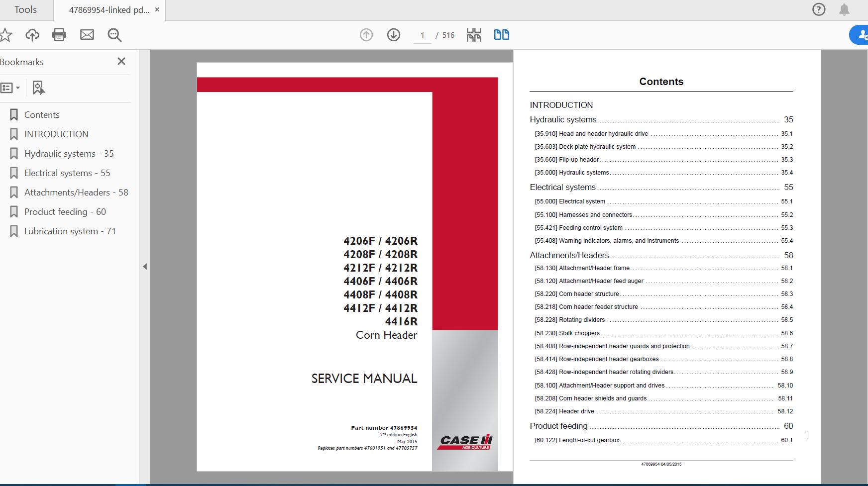Open [55.421] Feeding control system entry

coord(664,228)
